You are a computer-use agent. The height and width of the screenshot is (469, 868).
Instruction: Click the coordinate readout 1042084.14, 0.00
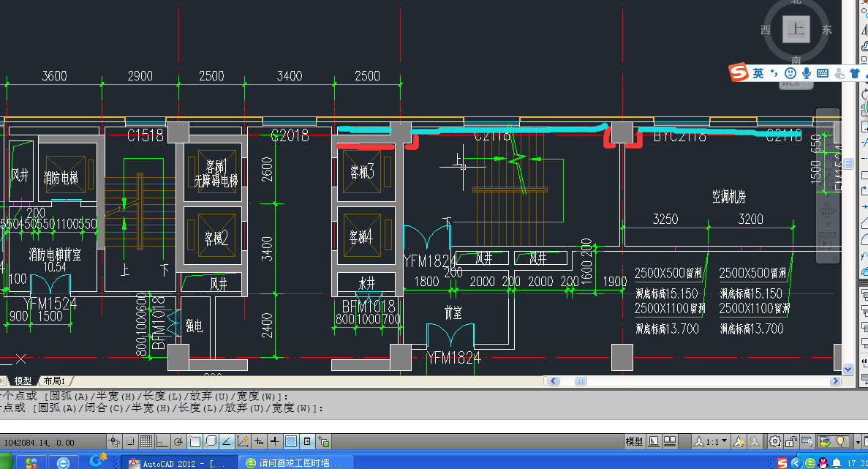click(39, 443)
